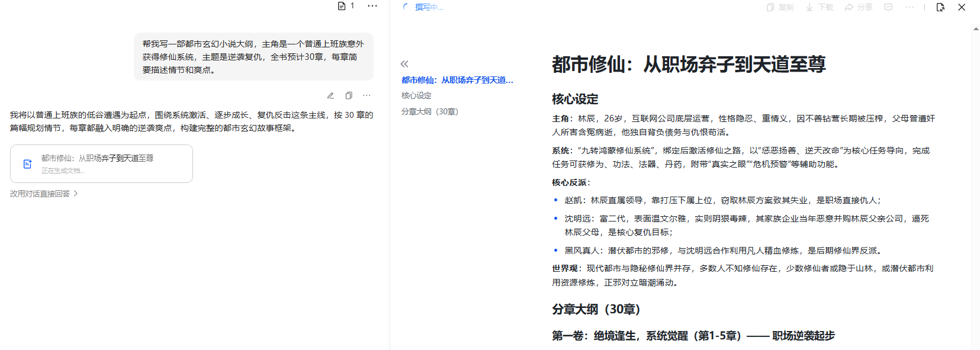Click the scrollbar up arrow in document
This screenshot has height=350, width=980.
coord(976,28)
